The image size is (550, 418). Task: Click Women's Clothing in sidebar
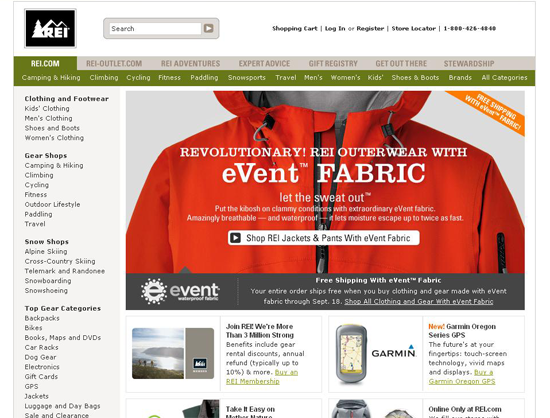coord(54,138)
